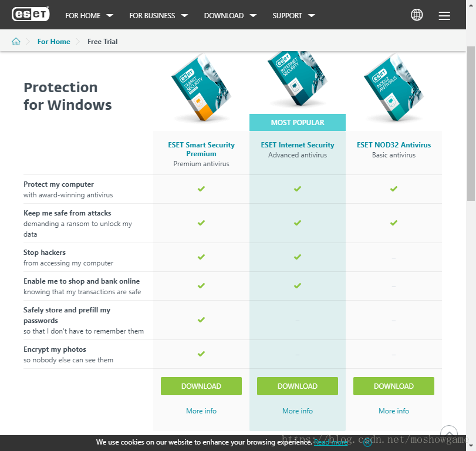Viewport: 476px width, 451px height.
Task: Click 'Premium antivirus' subtitle text
Action: point(201,164)
